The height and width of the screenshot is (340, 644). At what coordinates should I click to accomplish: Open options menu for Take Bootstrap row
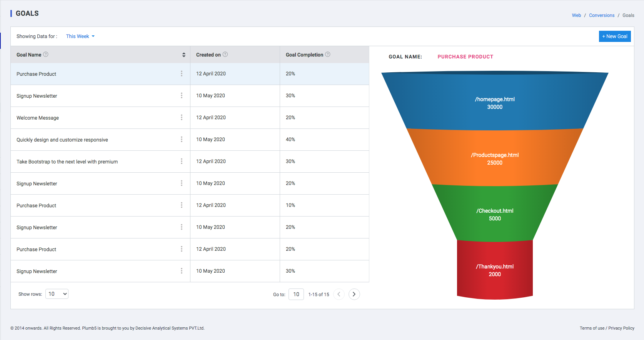coord(182,161)
